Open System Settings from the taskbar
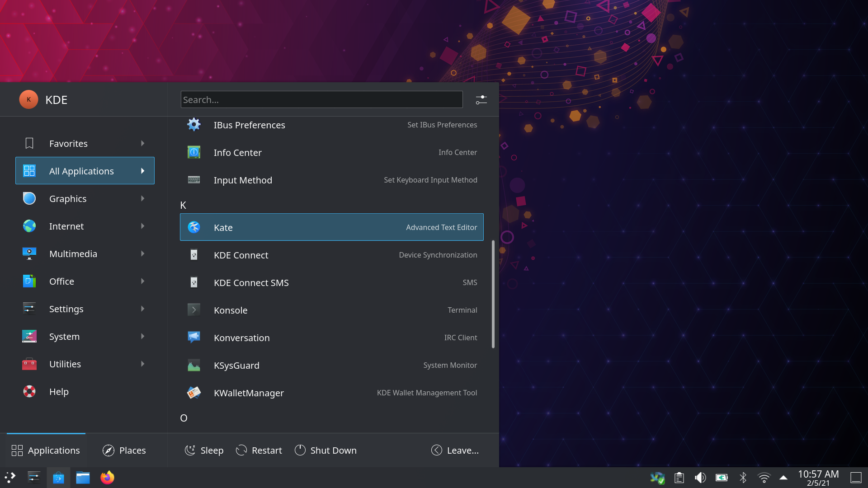Image resolution: width=868 pixels, height=488 pixels. (x=34, y=478)
